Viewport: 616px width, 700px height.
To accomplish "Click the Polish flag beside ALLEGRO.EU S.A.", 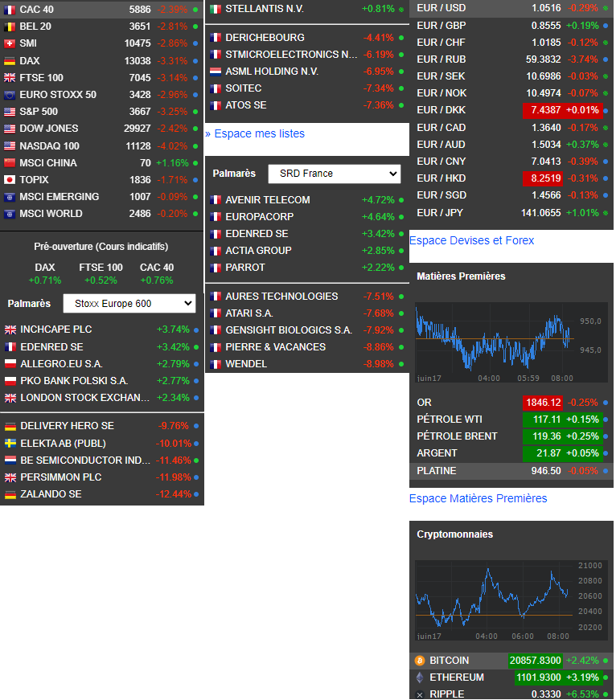I will coord(10,364).
